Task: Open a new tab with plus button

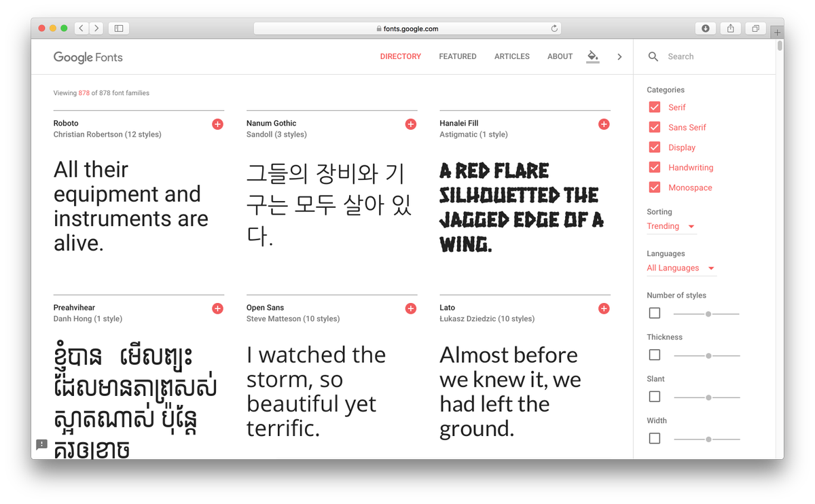Action: tap(778, 32)
